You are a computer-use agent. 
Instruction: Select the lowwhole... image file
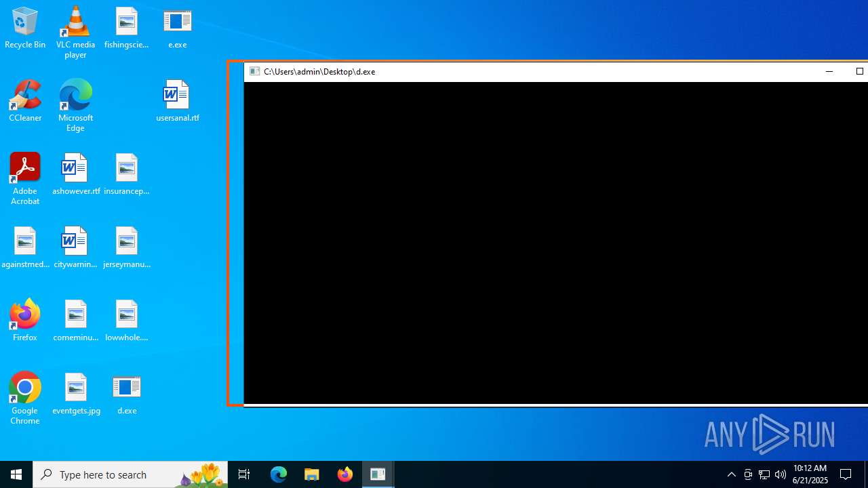coord(126,321)
